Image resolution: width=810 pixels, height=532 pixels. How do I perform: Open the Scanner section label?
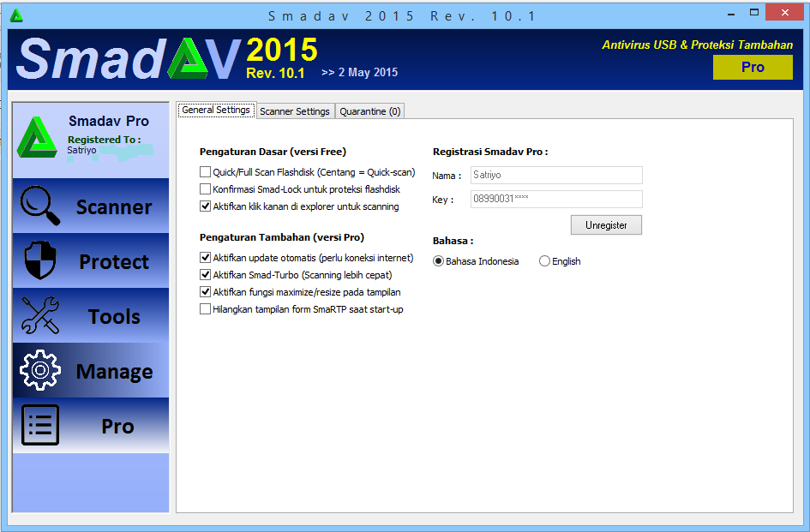point(114,207)
